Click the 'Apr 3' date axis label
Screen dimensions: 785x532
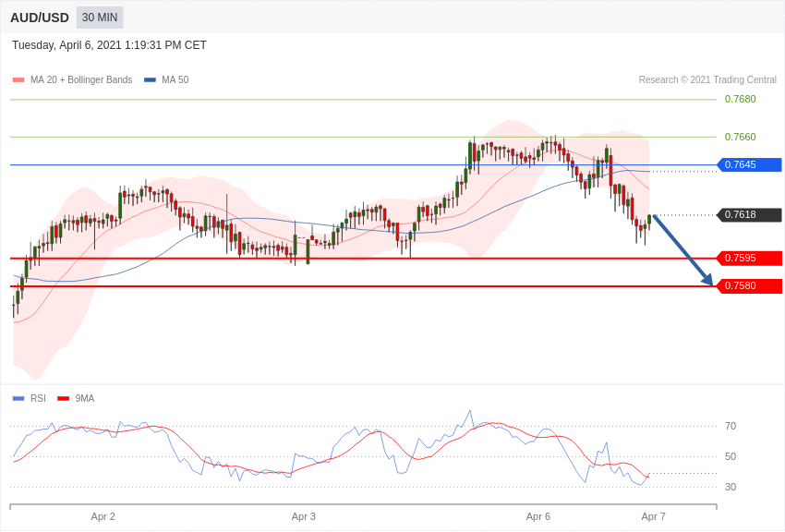[x=304, y=516]
